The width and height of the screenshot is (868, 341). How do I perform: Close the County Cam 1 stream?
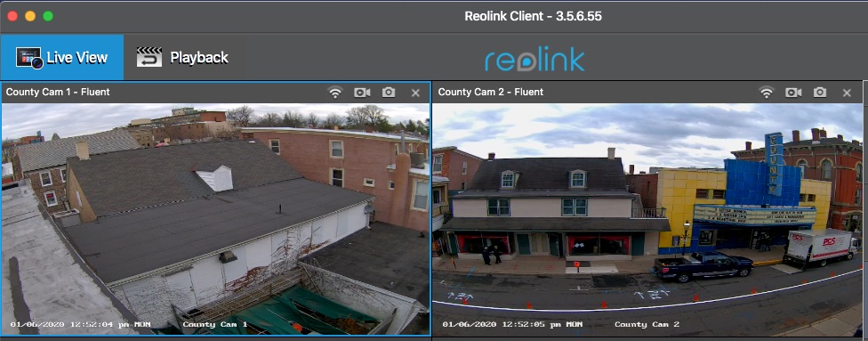(415, 93)
